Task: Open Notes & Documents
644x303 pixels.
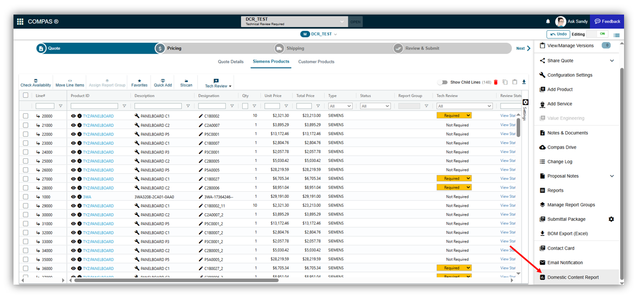Action: click(x=564, y=133)
